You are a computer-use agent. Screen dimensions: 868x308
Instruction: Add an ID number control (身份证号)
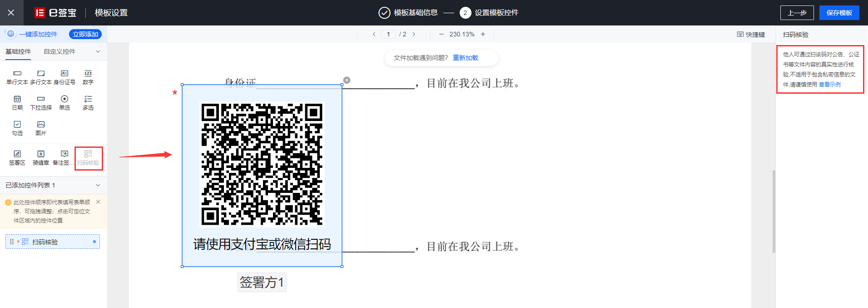tap(64, 77)
